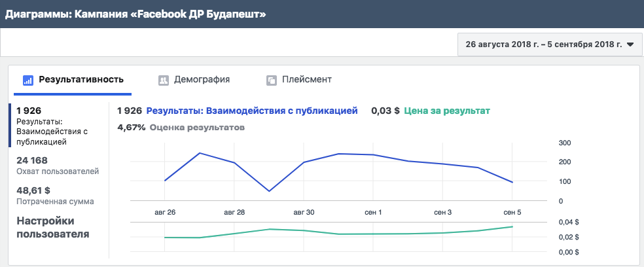This screenshot has width=644, height=267.
Task: Click the green cost line end at сен 5
Action: tap(512, 226)
